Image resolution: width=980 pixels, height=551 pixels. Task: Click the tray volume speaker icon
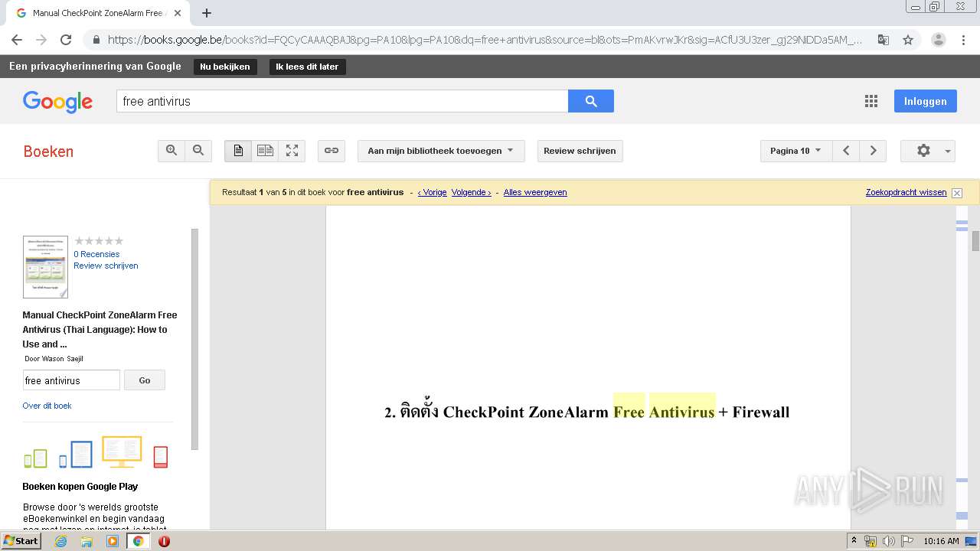889,541
